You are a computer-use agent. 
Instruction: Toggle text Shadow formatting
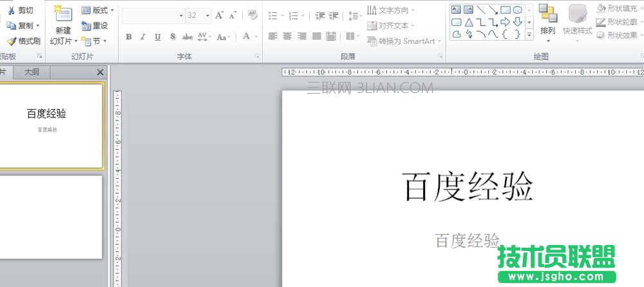pyautogui.click(x=173, y=37)
